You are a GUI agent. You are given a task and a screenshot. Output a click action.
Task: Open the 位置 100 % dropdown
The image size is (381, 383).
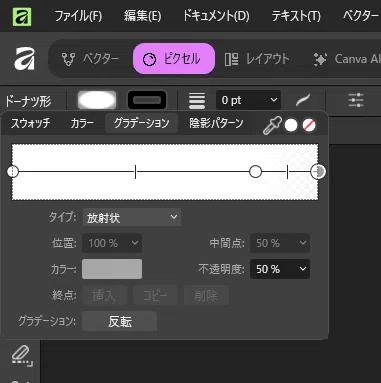tap(112, 243)
